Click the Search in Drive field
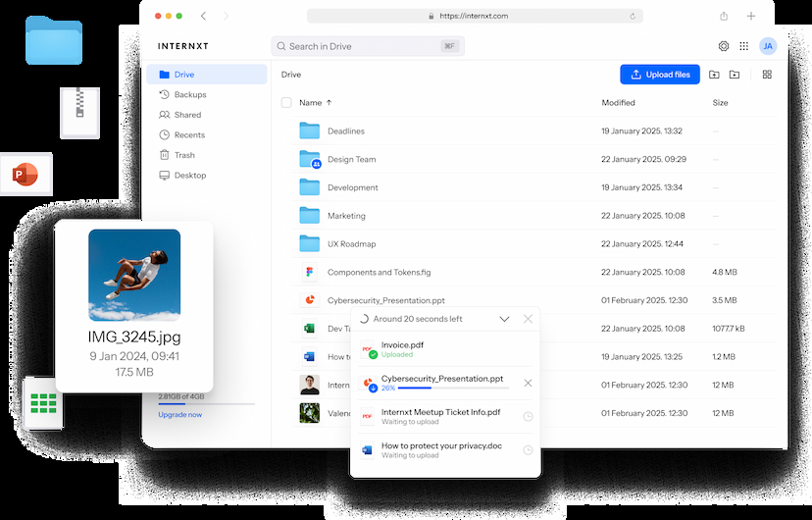 click(x=363, y=46)
